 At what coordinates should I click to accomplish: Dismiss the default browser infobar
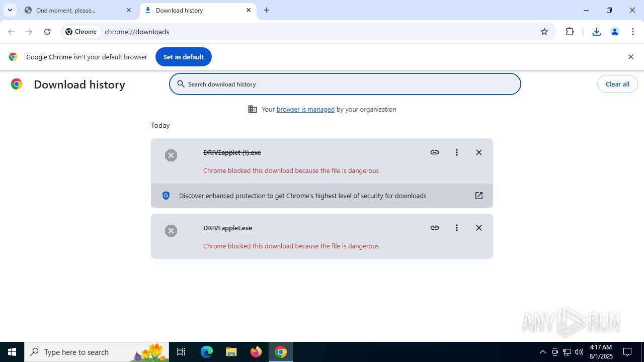630,57
